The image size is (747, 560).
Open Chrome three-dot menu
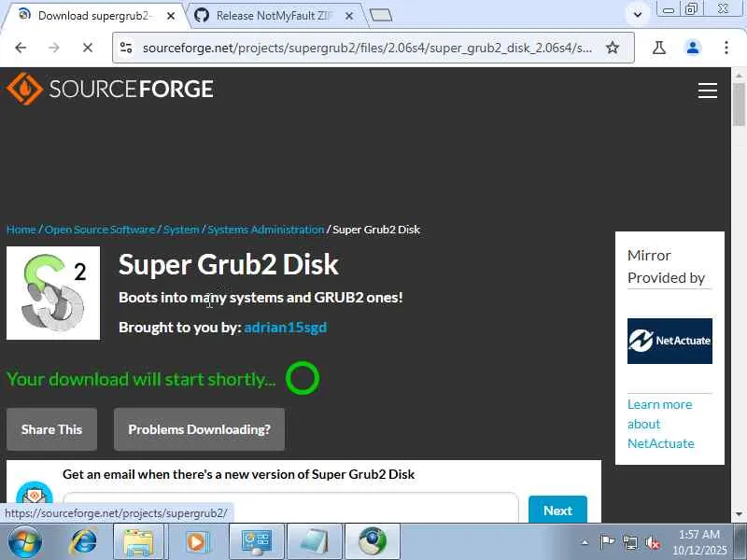726,48
